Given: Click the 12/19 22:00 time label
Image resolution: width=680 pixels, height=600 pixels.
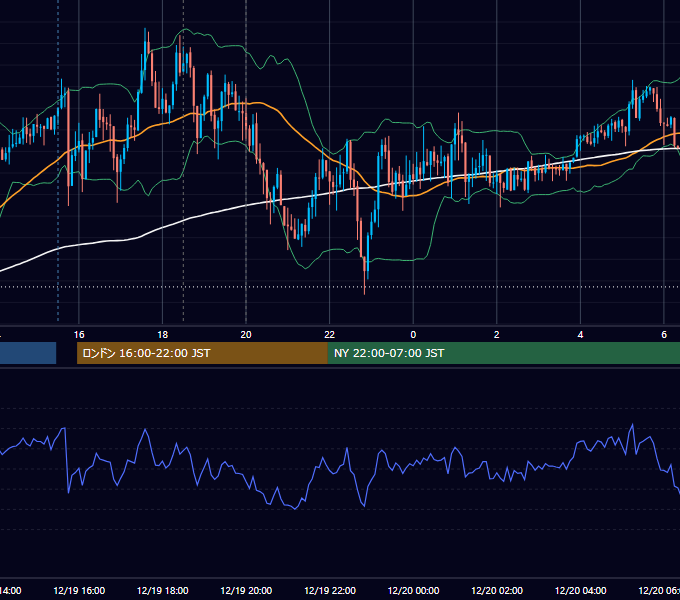Looking at the screenshot, I should (x=330, y=590).
